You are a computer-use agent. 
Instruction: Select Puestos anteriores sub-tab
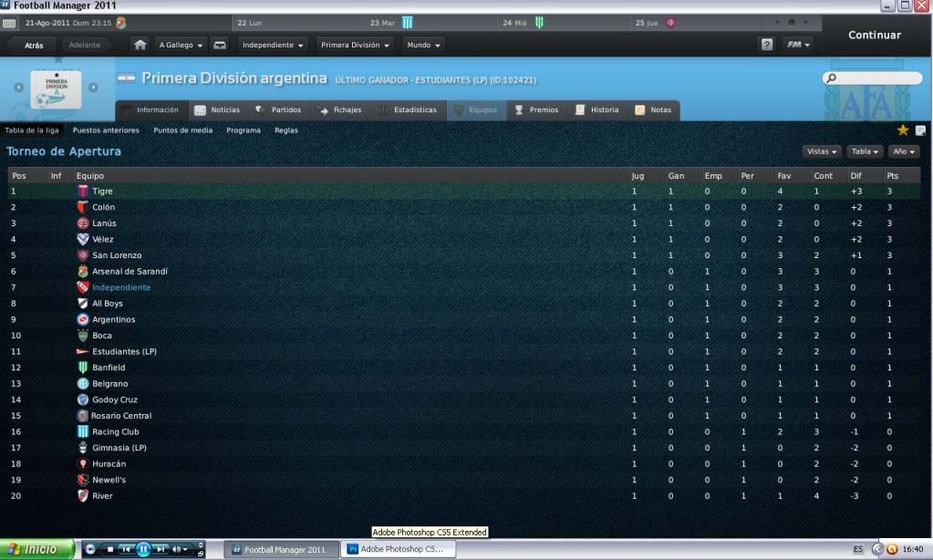(106, 130)
